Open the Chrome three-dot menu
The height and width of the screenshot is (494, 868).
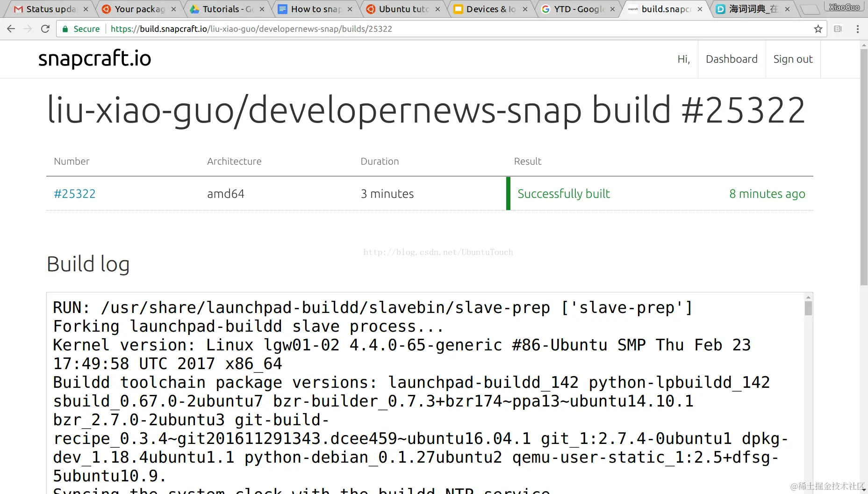coord(858,29)
